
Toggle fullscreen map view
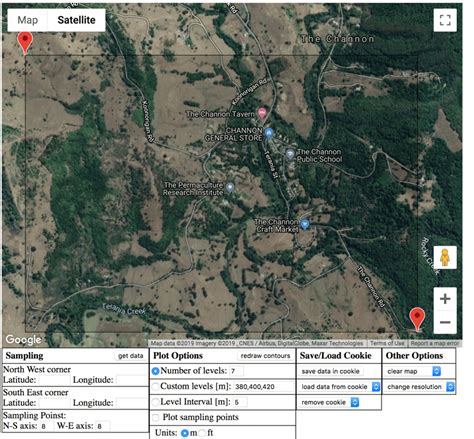click(445, 20)
